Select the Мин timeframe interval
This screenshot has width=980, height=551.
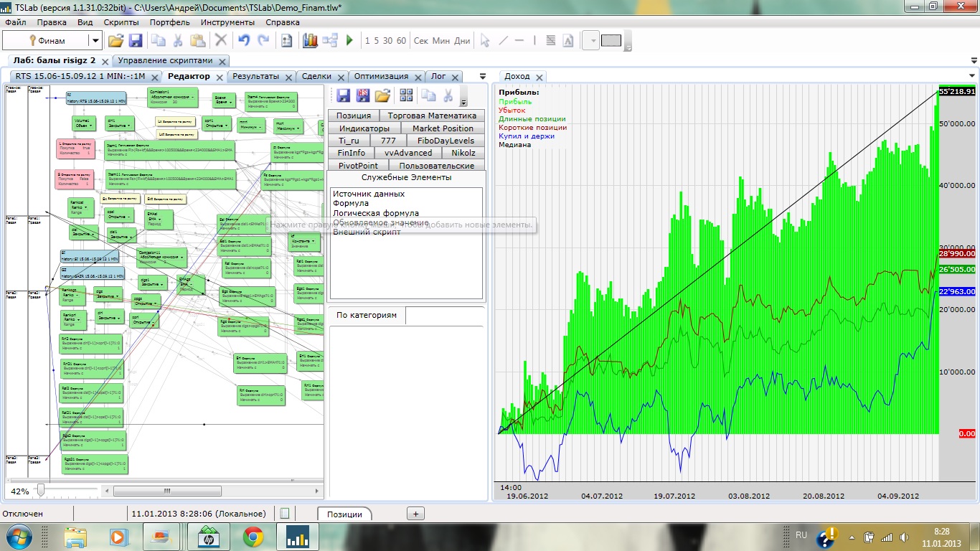coord(441,41)
